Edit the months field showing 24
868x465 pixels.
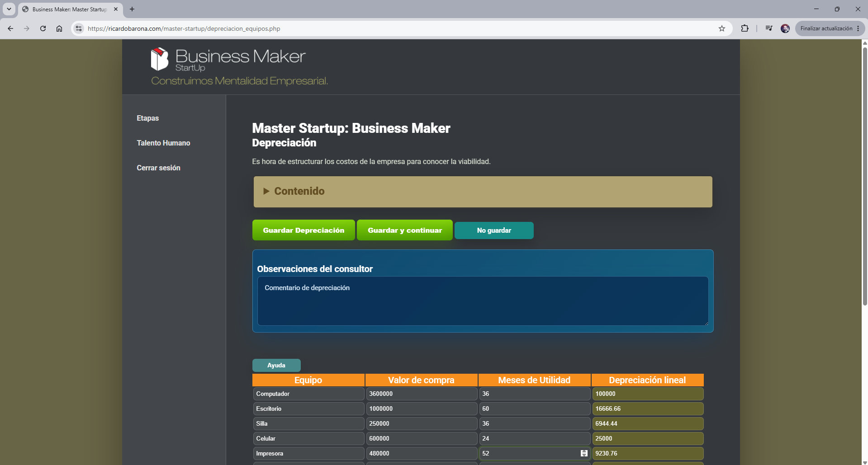(535, 438)
